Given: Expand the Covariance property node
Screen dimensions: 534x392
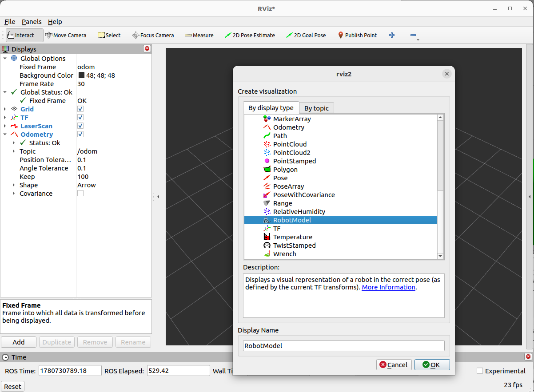Looking at the screenshot, I should tap(14, 194).
